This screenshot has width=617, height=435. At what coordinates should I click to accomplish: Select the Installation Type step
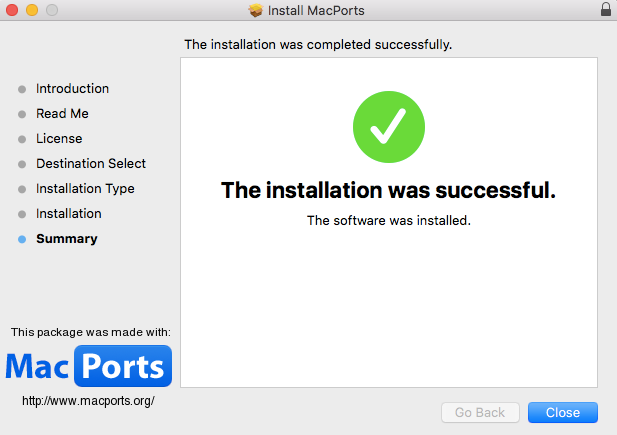(85, 189)
